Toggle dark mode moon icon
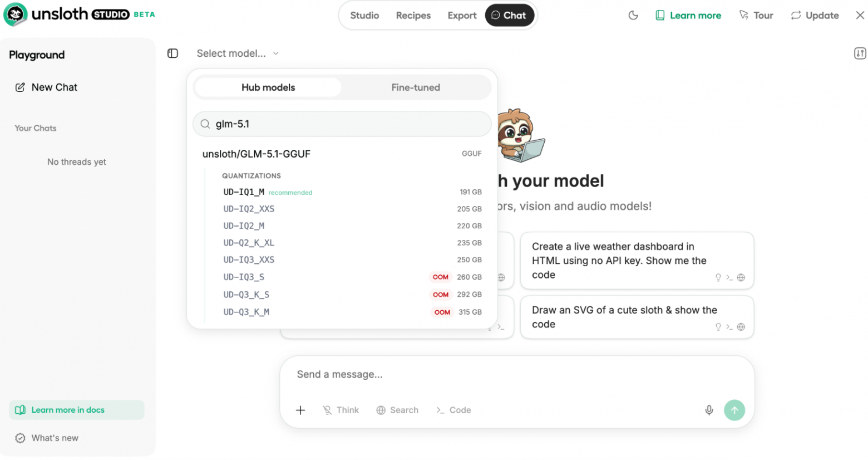 633,16
